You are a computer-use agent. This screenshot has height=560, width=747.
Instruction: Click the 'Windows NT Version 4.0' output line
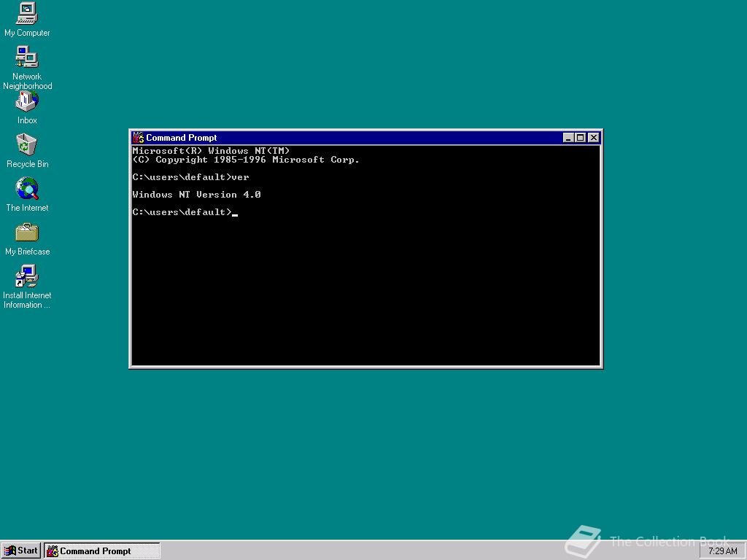click(196, 194)
